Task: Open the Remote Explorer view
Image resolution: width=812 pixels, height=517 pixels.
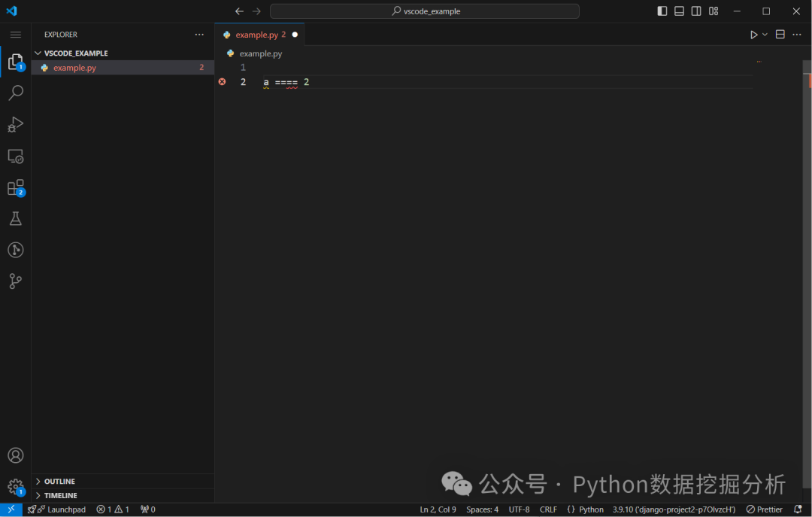Action: click(16, 156)
